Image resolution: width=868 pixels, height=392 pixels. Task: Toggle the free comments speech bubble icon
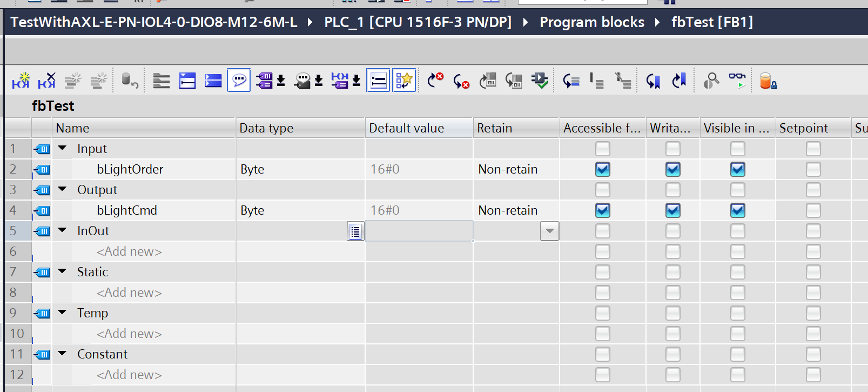[x=239, y=81]
